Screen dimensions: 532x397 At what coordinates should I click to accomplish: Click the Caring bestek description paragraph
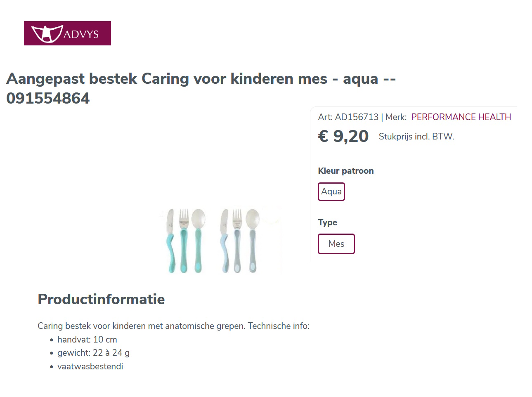coord(173,326)
